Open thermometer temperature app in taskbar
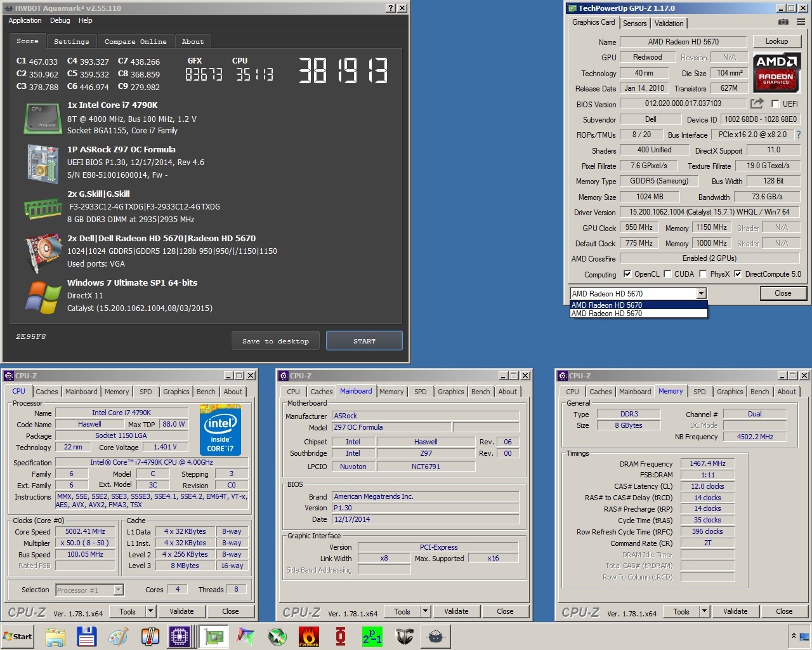 click(150, 636)
